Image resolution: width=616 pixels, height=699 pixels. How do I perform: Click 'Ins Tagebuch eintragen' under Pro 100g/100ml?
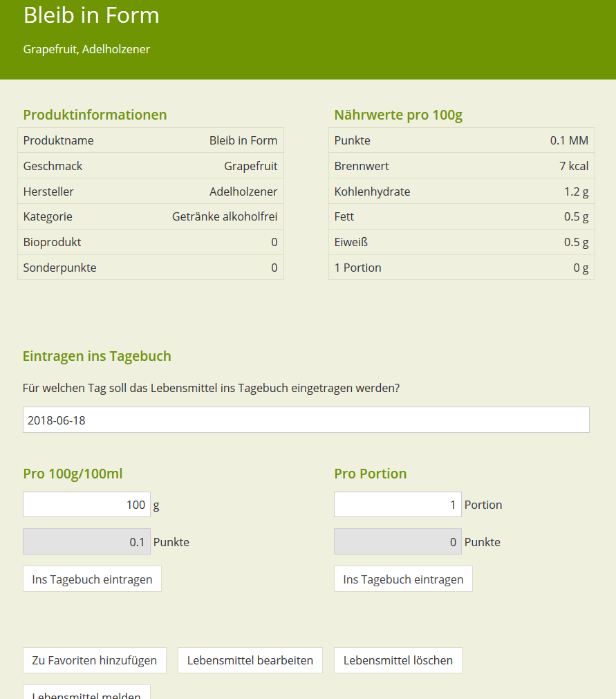coord(92,579)
